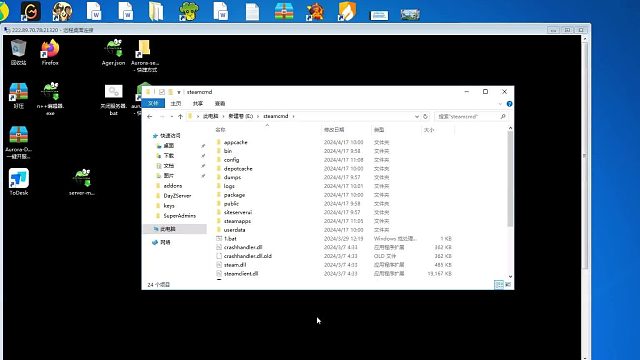
Task: Click the file list scroll down arrow
Action: coord(510,276)
